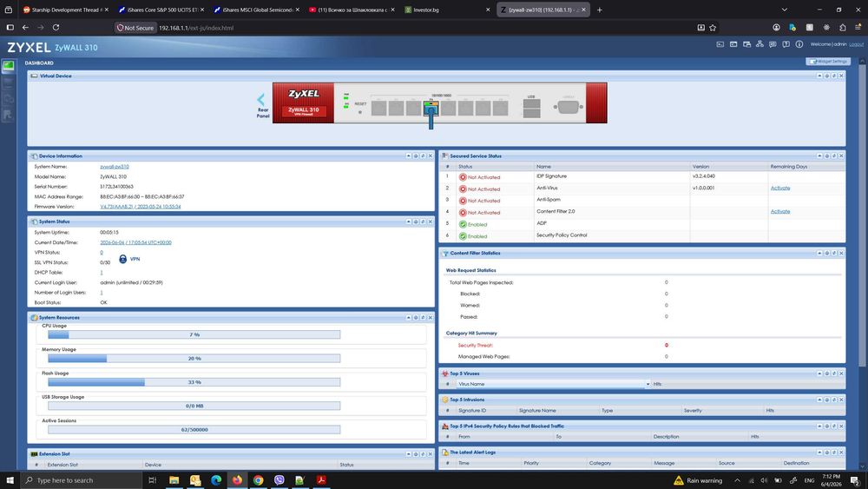Image resolution: width=868 pixels, height=489 pixels.
Task: Close the Top 5 Viruses widget
Action: coord(841,373)
